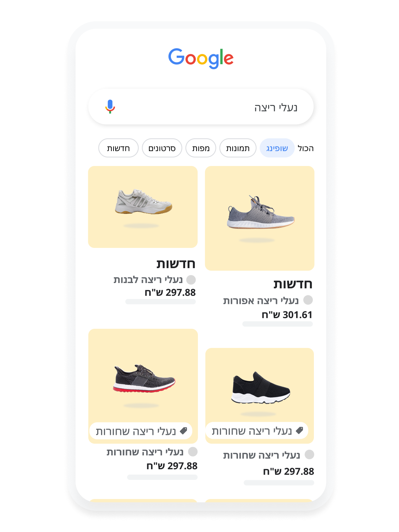Click tag icon on right black slip-on label
This screenshot has width=399, height=532.
pos(299,431)
